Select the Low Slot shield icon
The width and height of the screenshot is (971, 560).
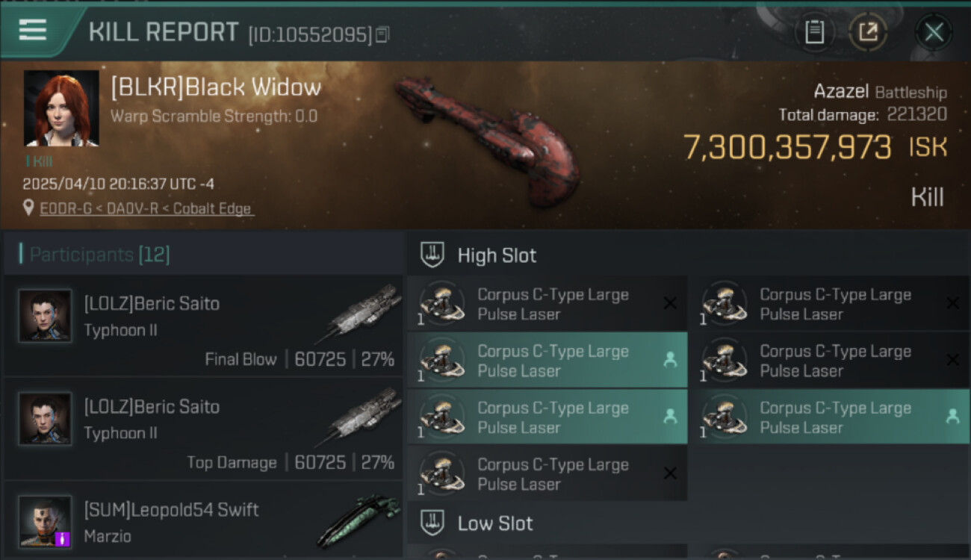coord(432,523)
